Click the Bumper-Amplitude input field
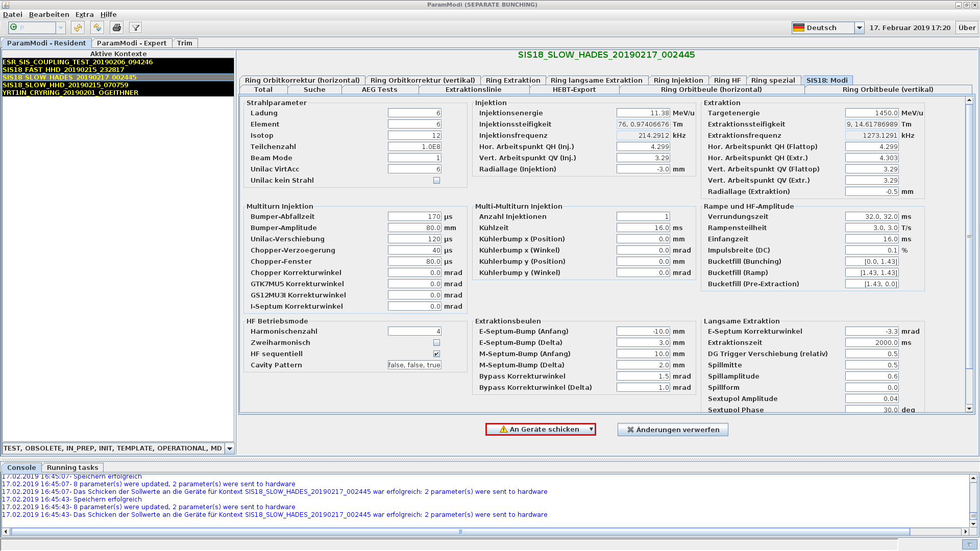The width and height of the screenshot is (980, 551). pyautogui.click(x=414, y=228)
